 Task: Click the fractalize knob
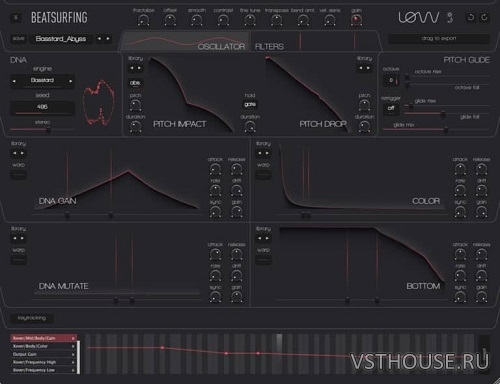coord(143,21)
